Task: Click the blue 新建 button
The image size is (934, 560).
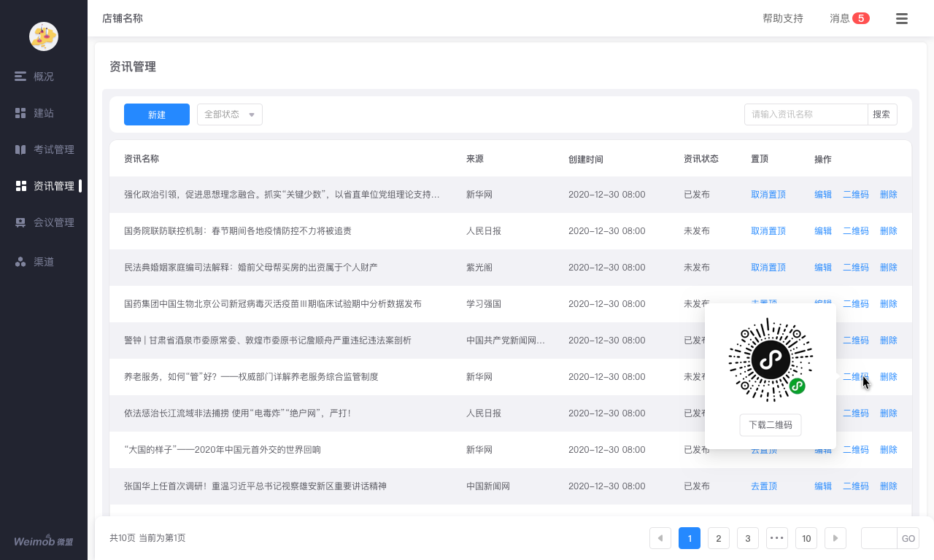Action: coord(157,114)
